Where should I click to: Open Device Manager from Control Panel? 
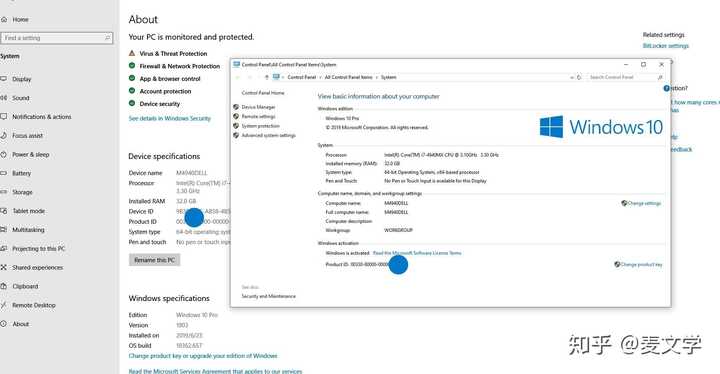tap(259, 107)
